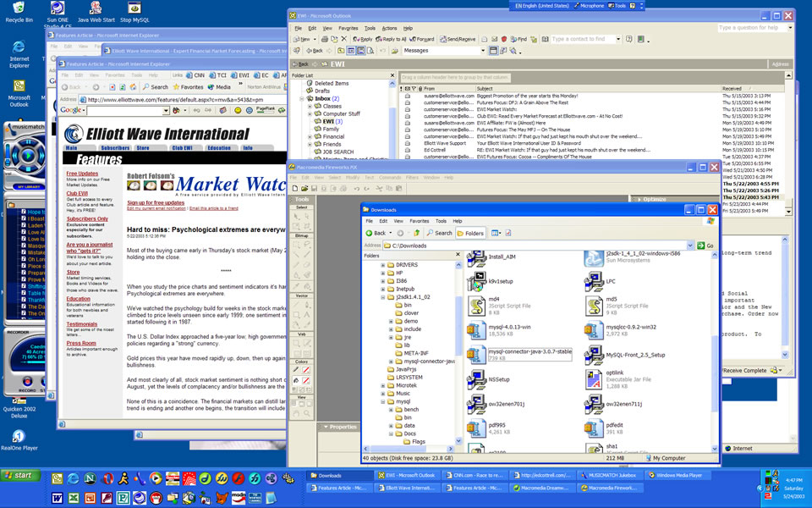Print the message using Outlook's printer icon

click(x=324, y=39)
